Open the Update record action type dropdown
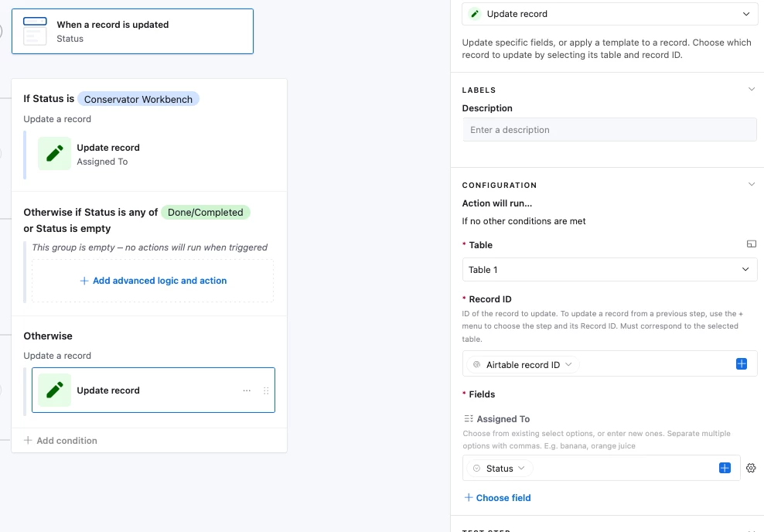 click(x=609, y=14)
